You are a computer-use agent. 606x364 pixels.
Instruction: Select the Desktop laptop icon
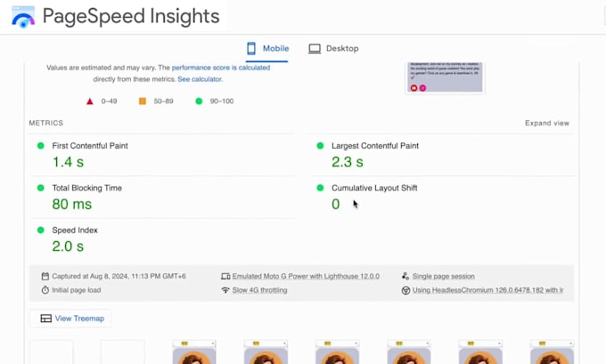315,49
